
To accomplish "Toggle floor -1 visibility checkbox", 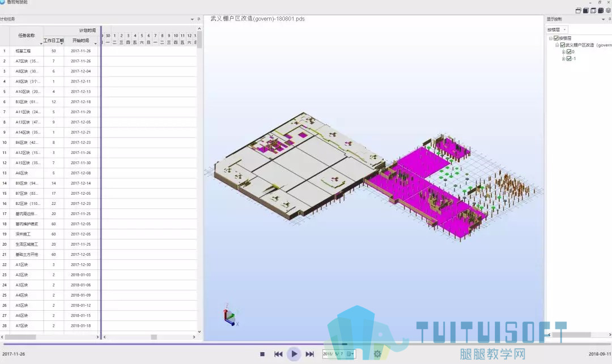I will coord(569,58).
